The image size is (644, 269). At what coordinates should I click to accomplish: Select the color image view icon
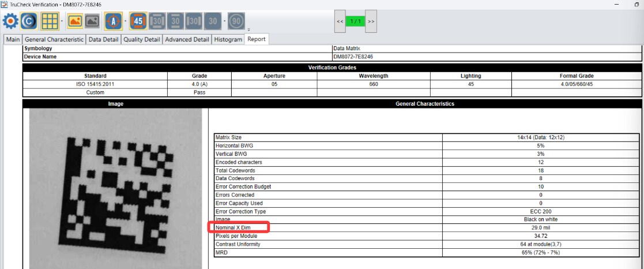75,21
